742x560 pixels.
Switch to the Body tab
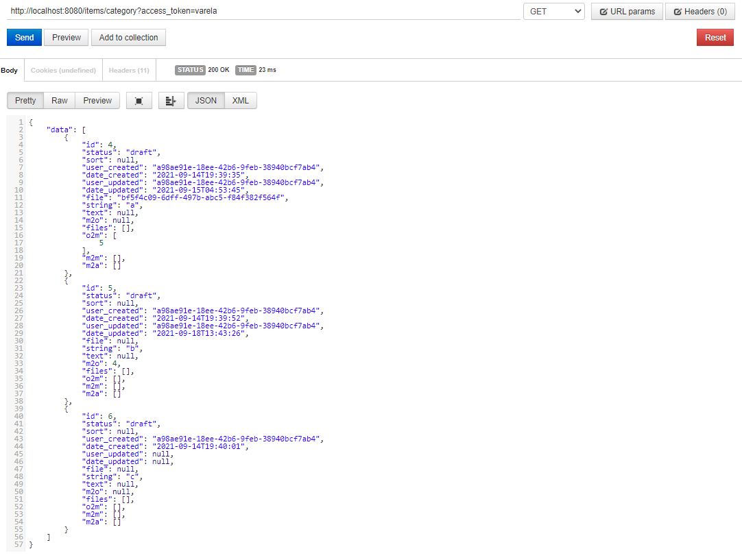tap(10, 70)
